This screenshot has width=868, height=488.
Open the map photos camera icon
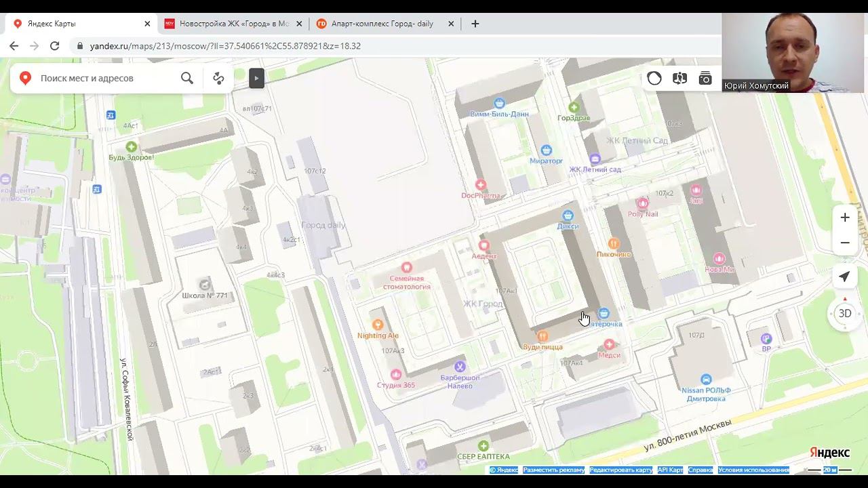pyautogui.click(x=705, y=79)
